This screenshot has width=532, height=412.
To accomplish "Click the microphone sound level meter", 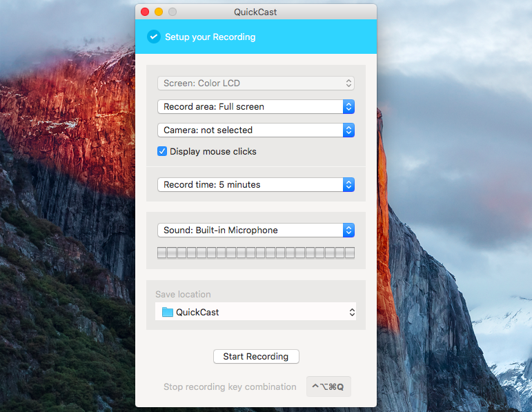I will click(x=256, y=253).
